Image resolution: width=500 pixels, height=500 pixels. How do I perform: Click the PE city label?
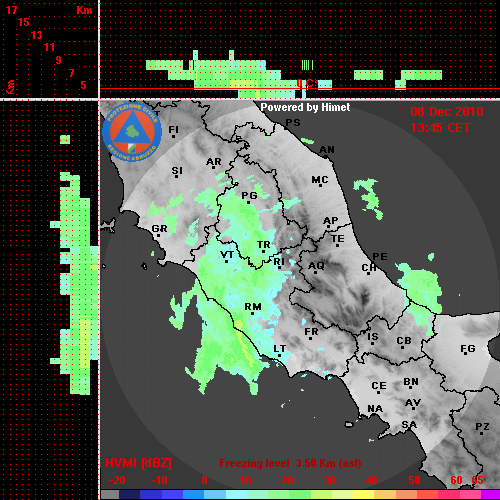point(380,257)
